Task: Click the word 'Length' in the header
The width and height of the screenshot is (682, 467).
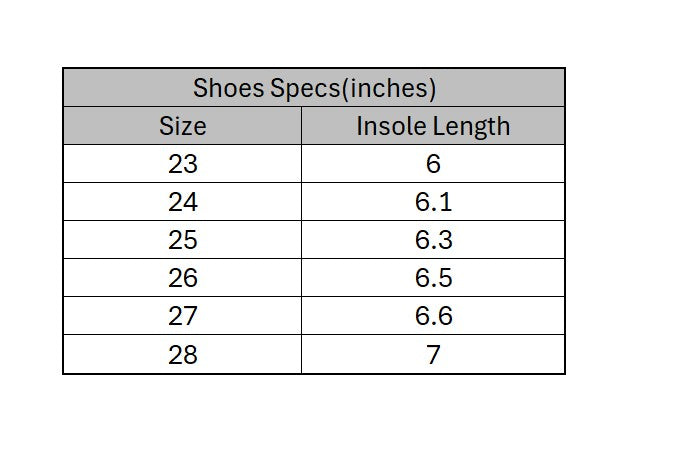Action: point(472,126)
